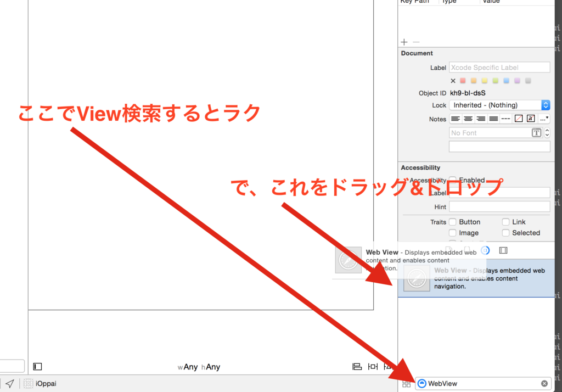Pick the blue label color swatch
Screen dimensions: 562x392
click(506, 81)
